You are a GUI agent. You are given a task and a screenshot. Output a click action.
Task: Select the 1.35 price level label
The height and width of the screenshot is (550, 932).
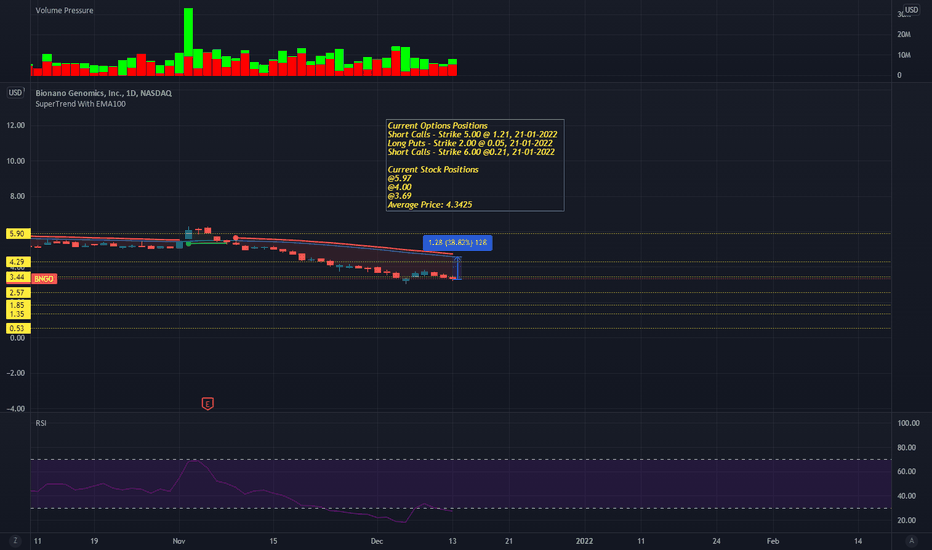(18, 314)
